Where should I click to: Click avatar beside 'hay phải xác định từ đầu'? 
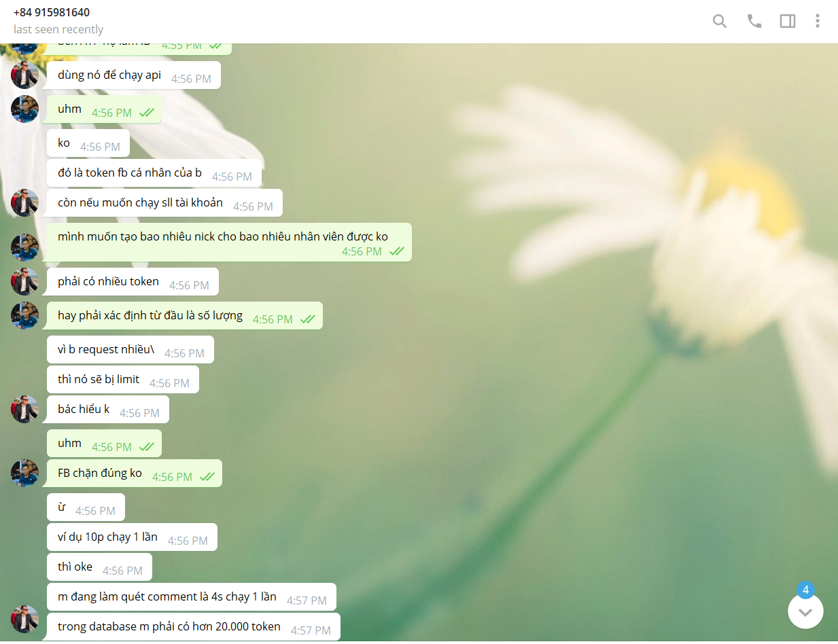pos(24,316)
